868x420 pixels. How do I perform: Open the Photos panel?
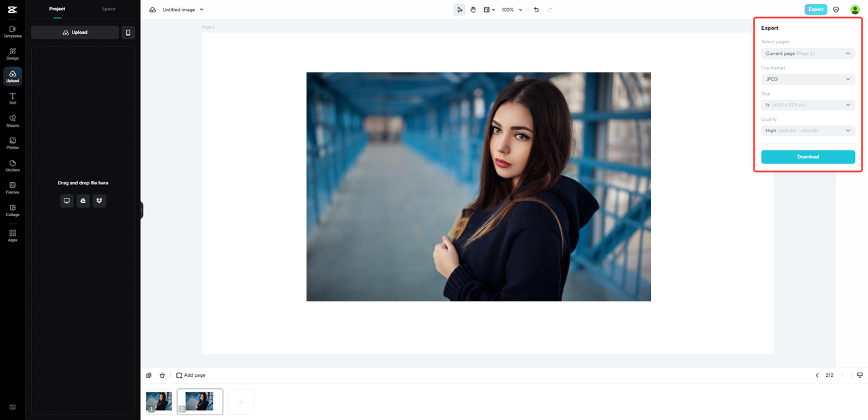click(12, 144)
